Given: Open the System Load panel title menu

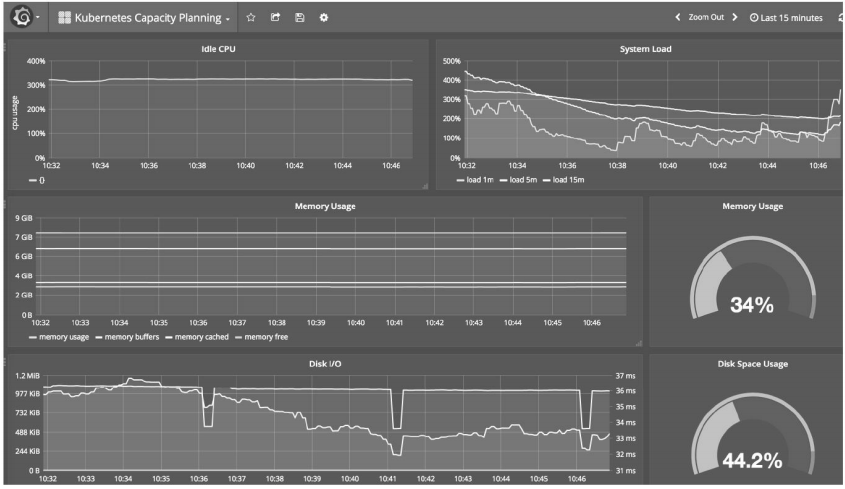Looking at the screenshot, I should [645, 49].
